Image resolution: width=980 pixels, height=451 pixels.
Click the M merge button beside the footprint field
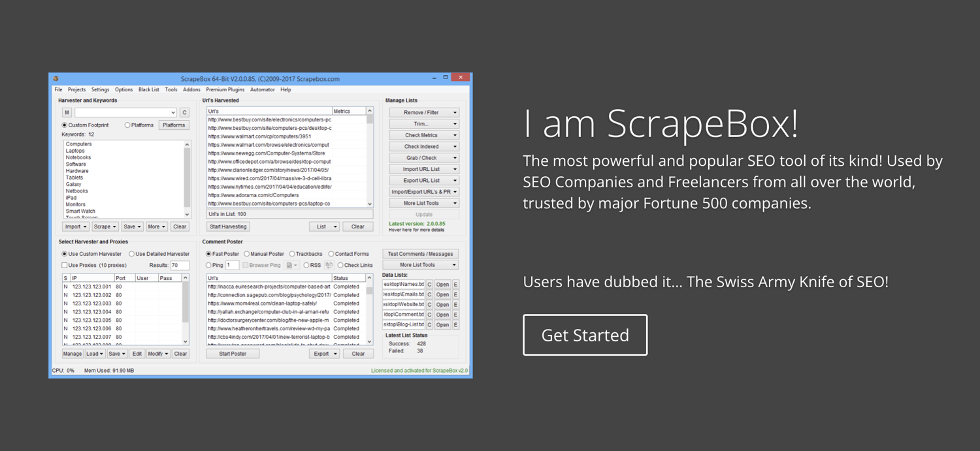67,112
